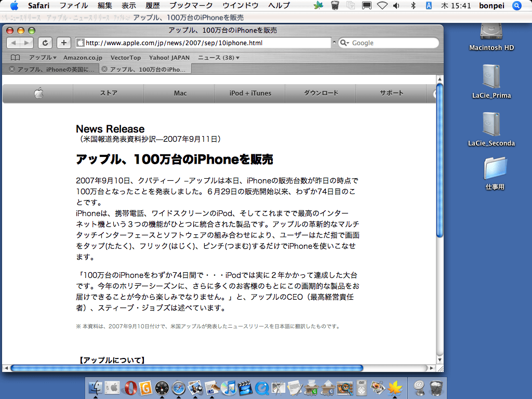The width and height of the screenshot is (532, 399).
Task: Click the URL address field
Action: pos(203,43)
